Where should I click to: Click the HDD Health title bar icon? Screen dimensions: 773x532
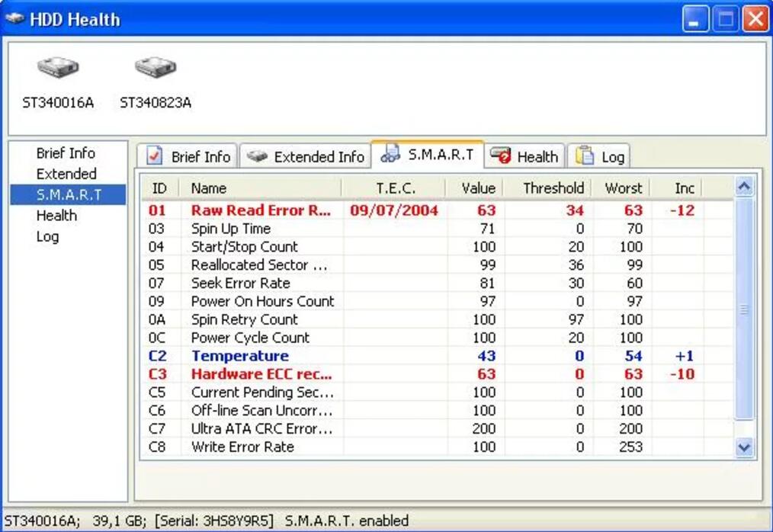14,19
